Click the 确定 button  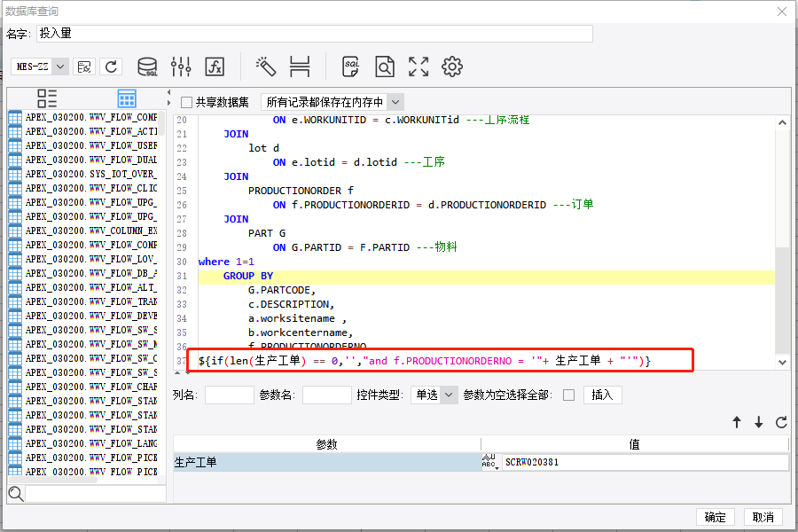tap(716, 518)
